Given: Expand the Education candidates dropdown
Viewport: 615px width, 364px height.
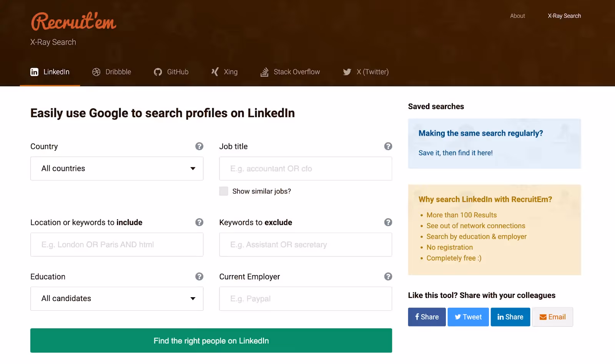Looking at the screenshot, I should pos(116,298).
